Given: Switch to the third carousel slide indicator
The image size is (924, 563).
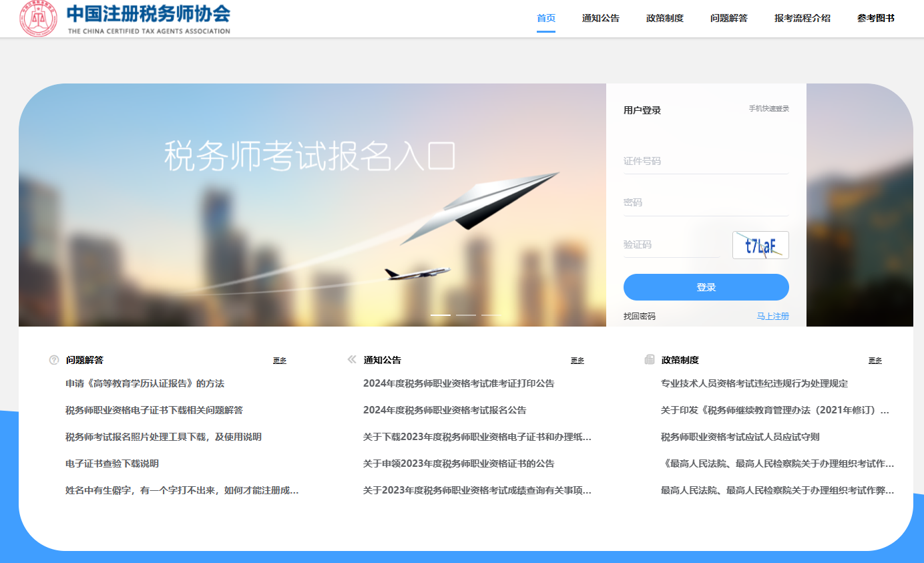Looking at the screenshot, I should [x=491, y=315].
